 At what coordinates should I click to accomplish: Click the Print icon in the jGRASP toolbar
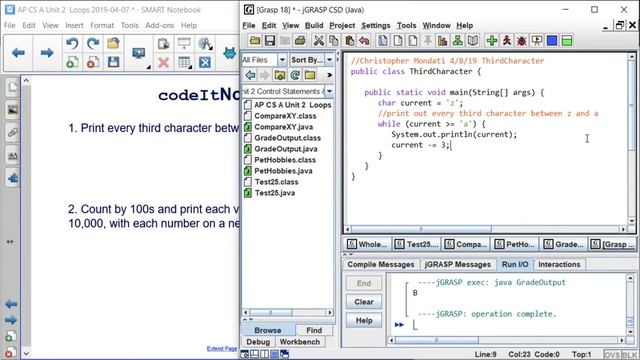[x=300, y=40]
